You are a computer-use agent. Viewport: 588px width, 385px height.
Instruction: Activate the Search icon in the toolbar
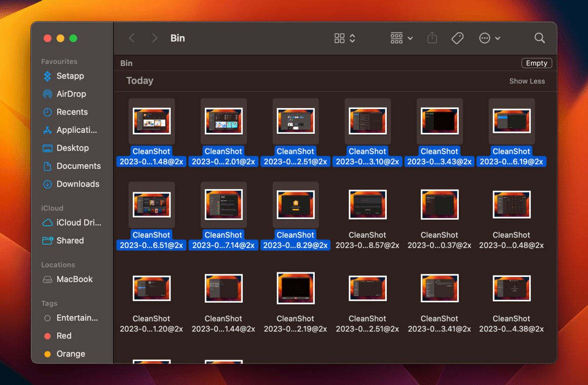[539, 38]
